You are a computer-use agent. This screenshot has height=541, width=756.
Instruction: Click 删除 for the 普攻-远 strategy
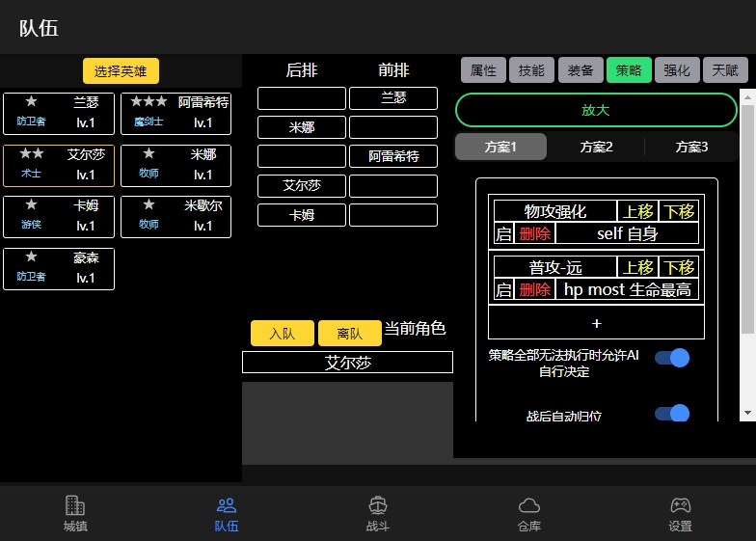[534, 289]
